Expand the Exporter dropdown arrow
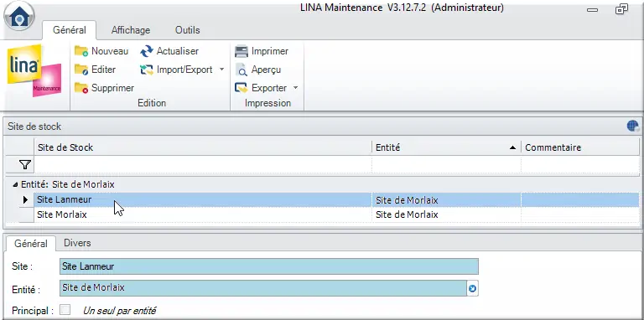The image size is (644, 320). pos(295,88)
